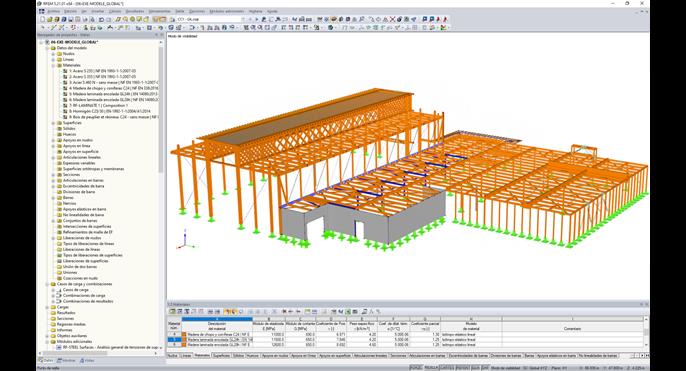
Task: Toggle FORZC snap in the status bar
Action: (x=416, y=368)
